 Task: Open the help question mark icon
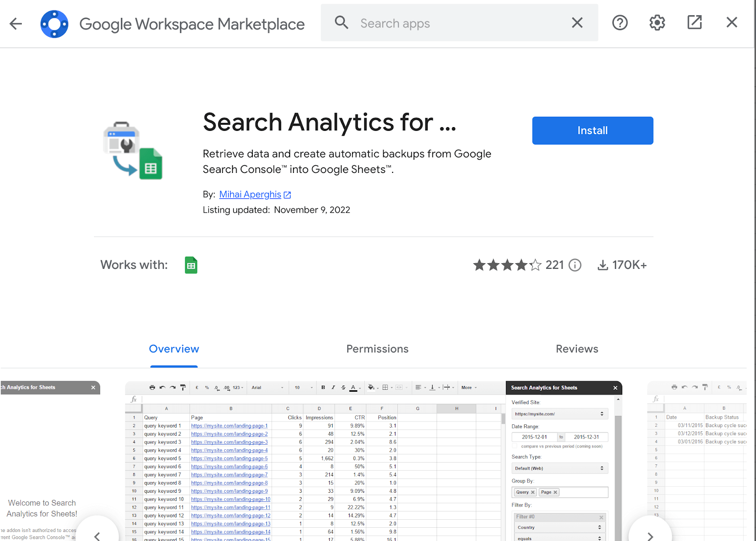620,23
